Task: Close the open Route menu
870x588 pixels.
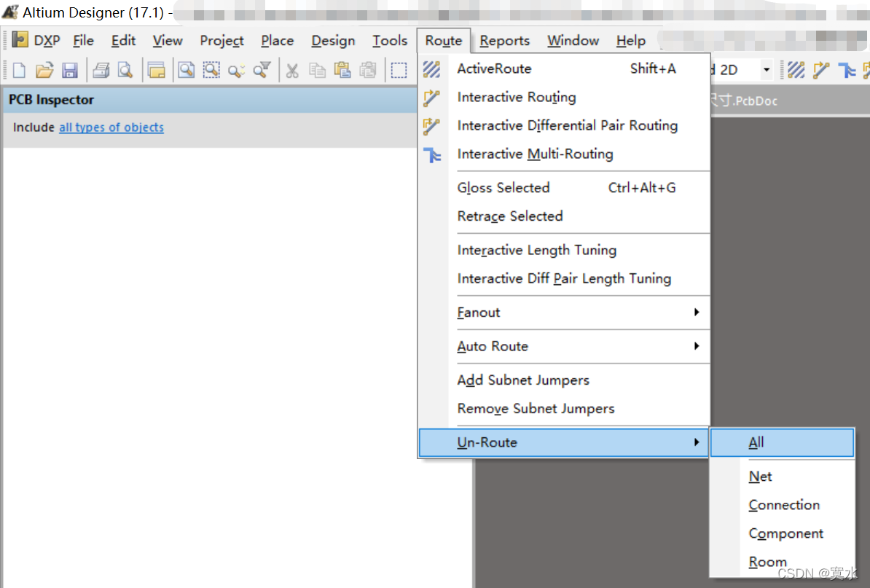Action: (444, 41)
